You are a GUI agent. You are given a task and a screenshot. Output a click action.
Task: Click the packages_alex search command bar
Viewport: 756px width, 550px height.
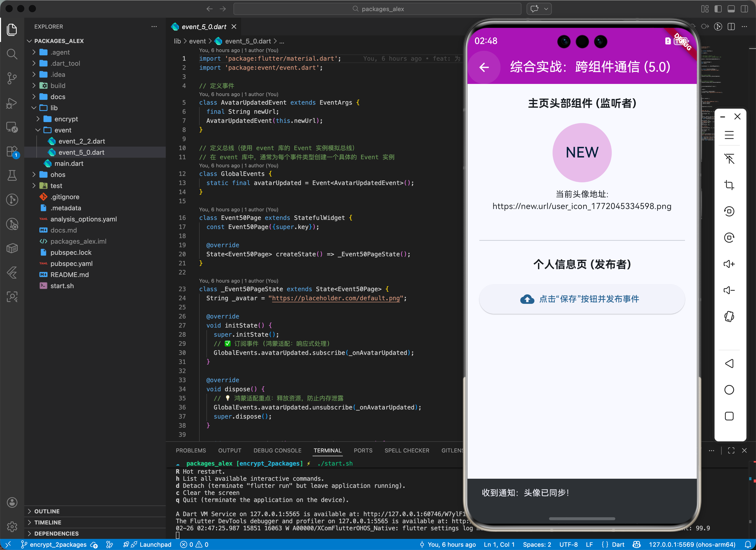point(377,9)
